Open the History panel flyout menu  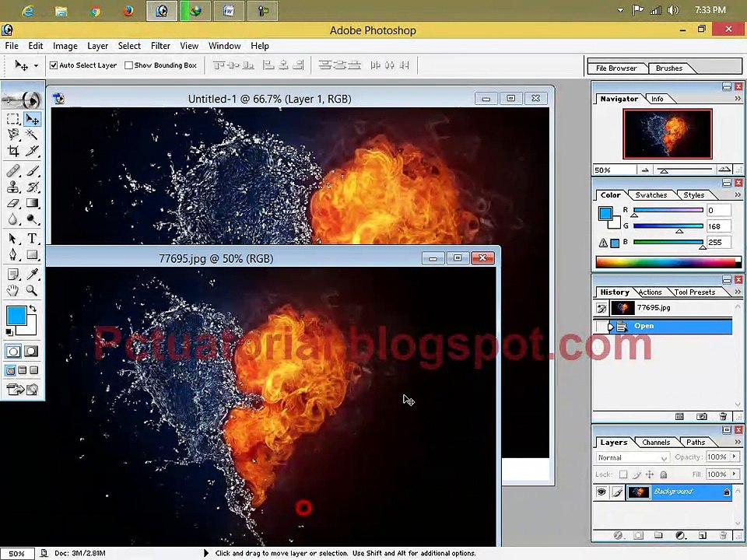pyautogui.click(x=738, y=292)
